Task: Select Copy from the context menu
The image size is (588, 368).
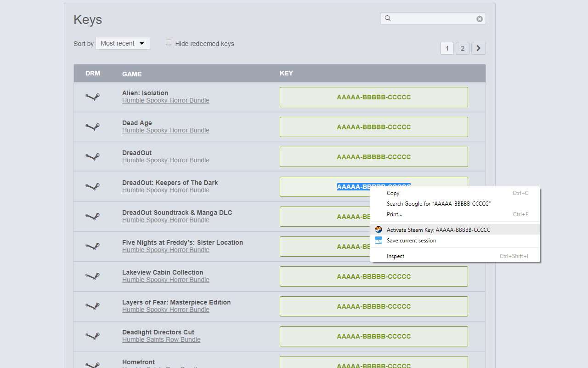Action: coord(393,193)
